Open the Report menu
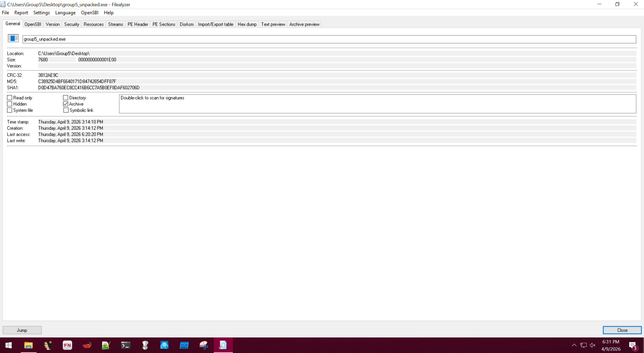The height and width of the screenshot is (353, 644). pyautogui.click(x=21, y=13)
